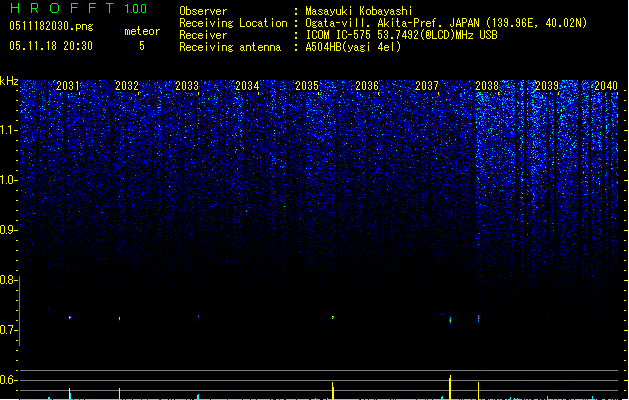The width and height of the screenshot is (629, 400).
Task: Click the strong echo after 2037
Action: tap(450, 320)
